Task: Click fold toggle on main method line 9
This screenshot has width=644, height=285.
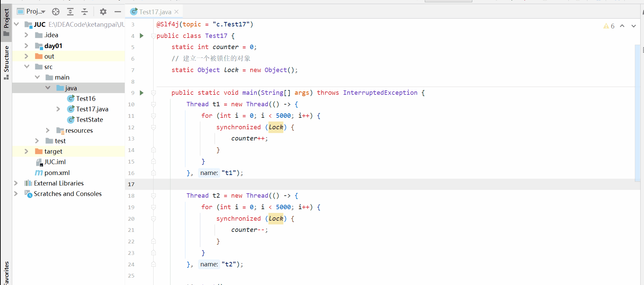Action: [154, 93]
